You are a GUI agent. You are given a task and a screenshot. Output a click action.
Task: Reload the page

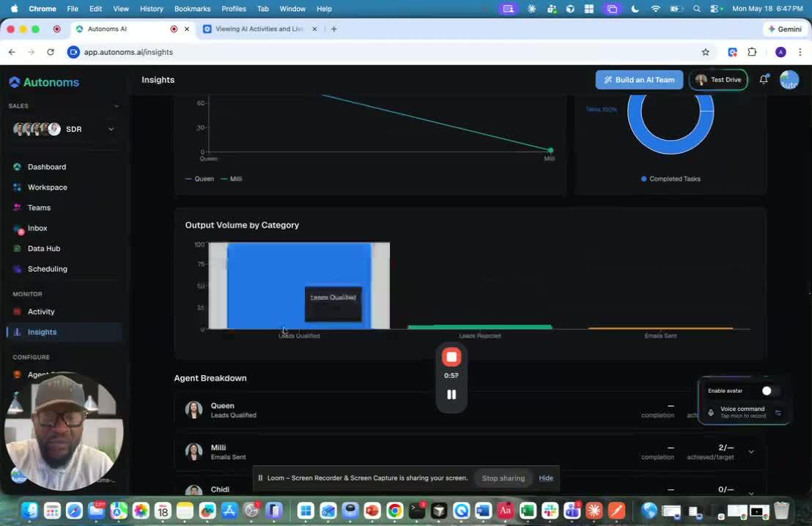pyautogui.click(x=51, y=52)
